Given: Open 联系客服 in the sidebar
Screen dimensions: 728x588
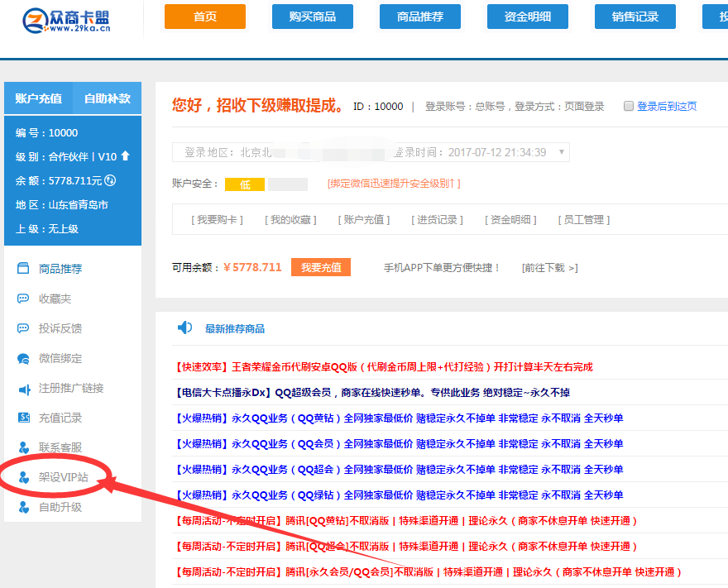Looking at the screenshot, I should coord(60,447).
